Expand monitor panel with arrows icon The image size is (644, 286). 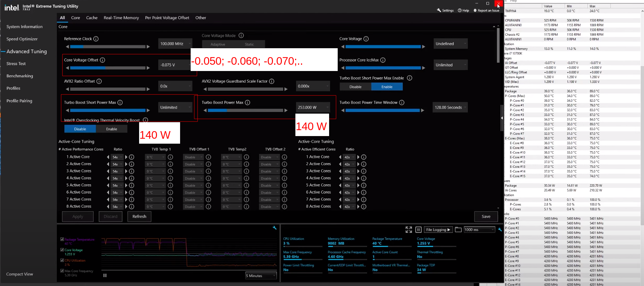click(x=409, y=230)
